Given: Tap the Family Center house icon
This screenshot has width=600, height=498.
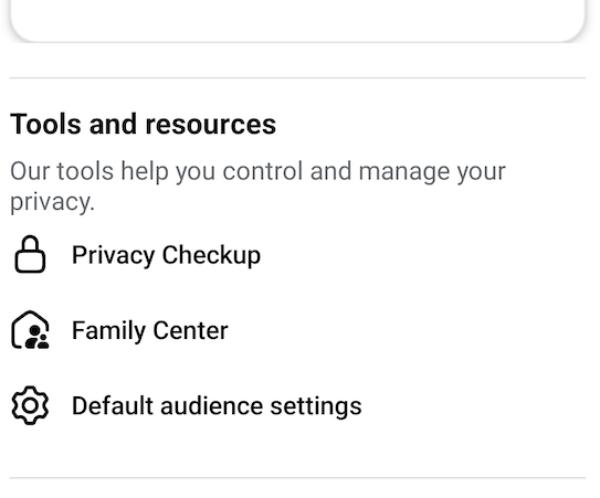Looking at the screenshot, I should pos(28,331).
